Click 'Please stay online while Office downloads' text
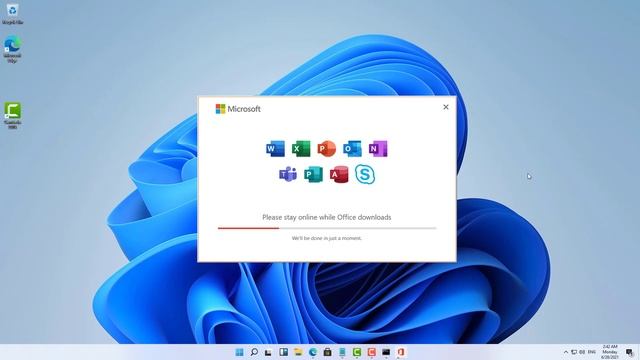640x360 pixels. pos(327,217)
